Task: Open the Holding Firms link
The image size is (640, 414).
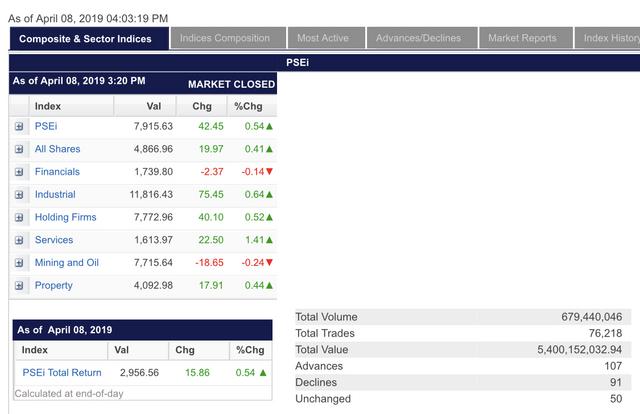Action: pyautogui.click(x=65, y=217)
